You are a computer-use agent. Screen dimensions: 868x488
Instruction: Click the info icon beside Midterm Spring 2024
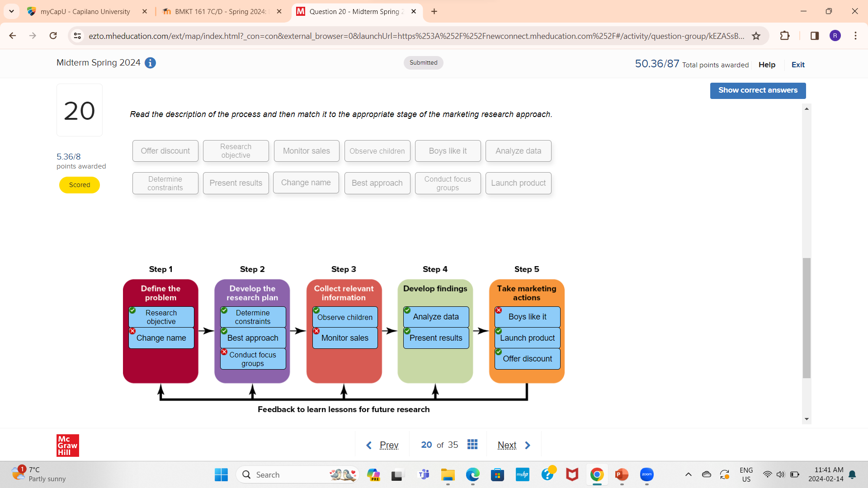(x=150, y=63)
